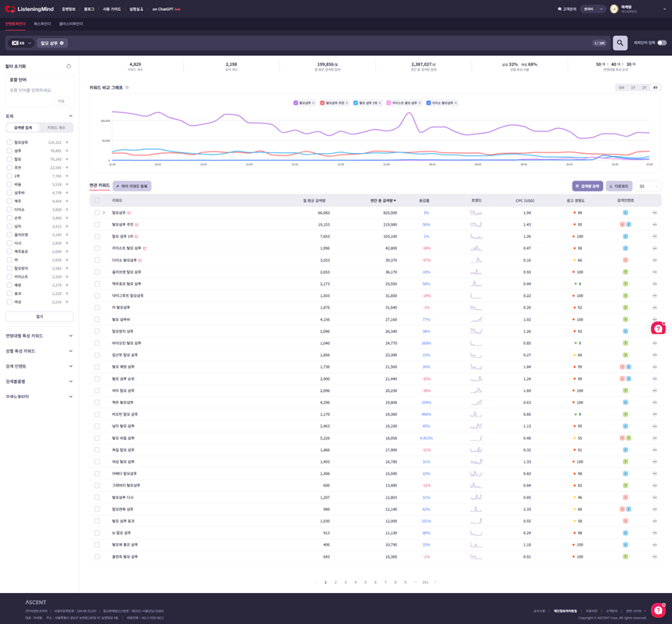Click the filter reset icon beside 필터 초기화
Screen dimensions: 672x624
[x=68, y=66]
